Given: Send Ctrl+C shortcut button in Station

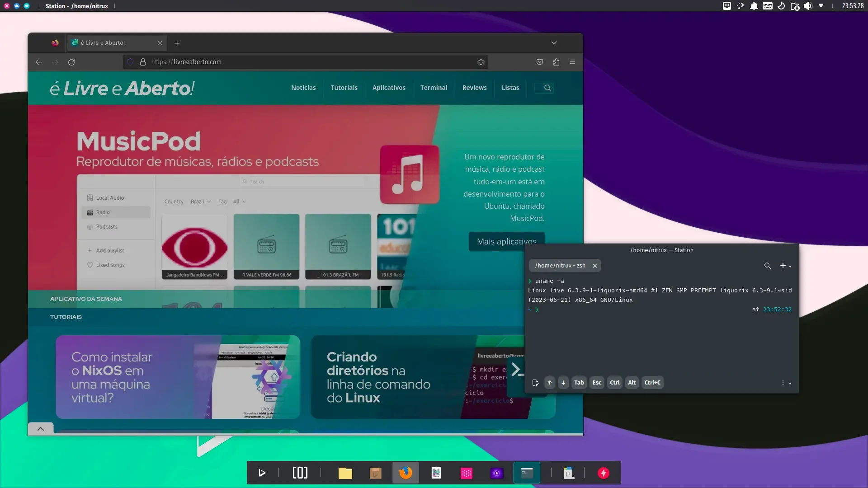Looking at the screenshot, I should click(x=652, y=383).
